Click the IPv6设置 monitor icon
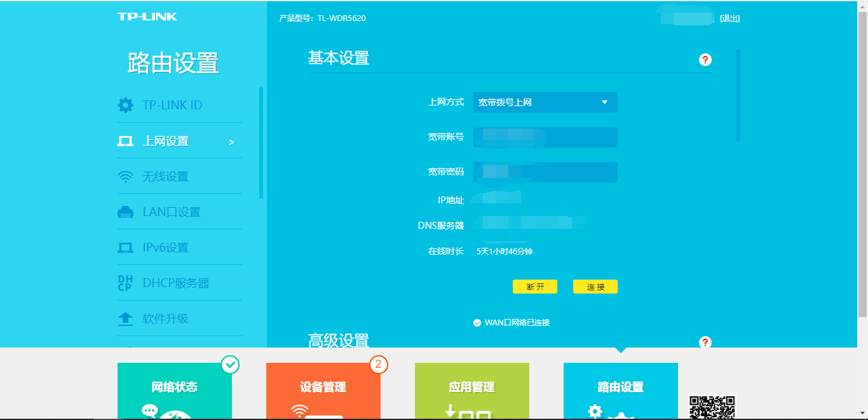This screenshot has height=420, width=868. [126, 248]
